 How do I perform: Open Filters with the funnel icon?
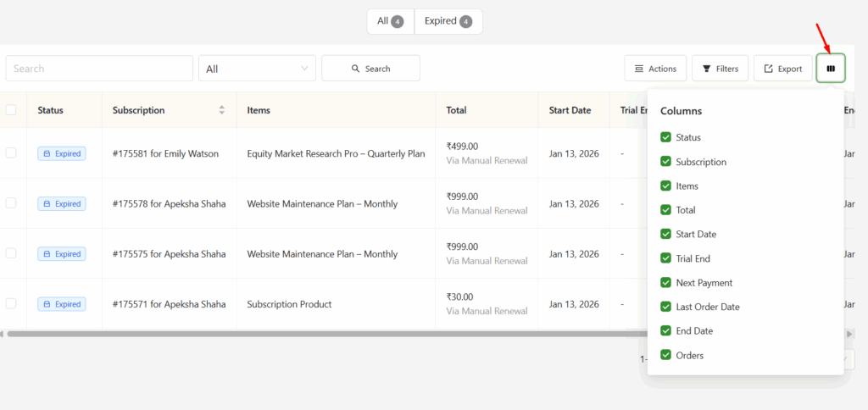pos(720,69)
